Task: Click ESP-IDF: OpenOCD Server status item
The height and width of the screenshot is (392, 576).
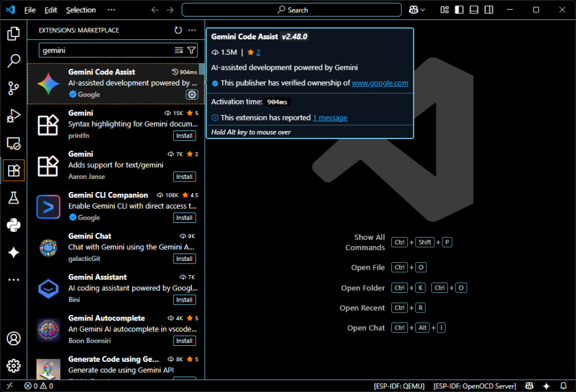Action: [474, 386]
